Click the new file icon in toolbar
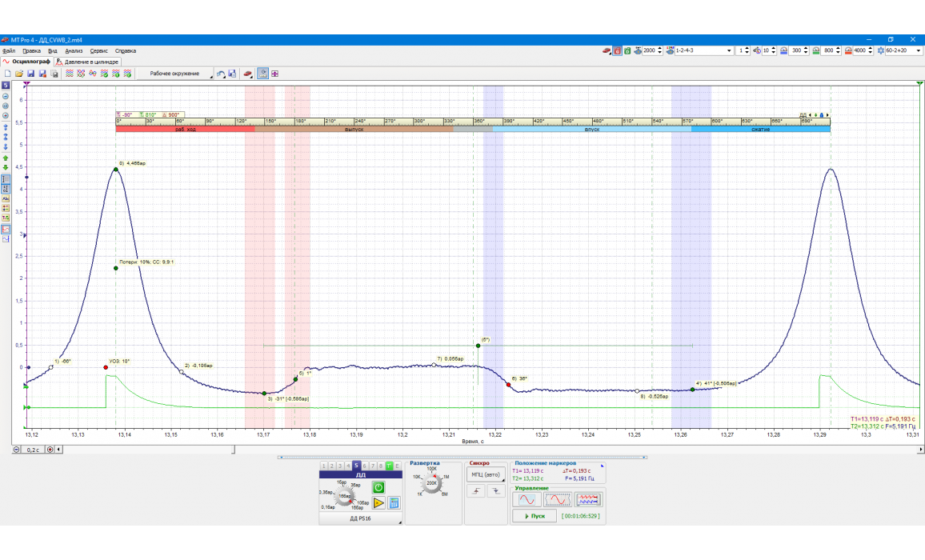Screen dimensions: 925x560 pyautogui.click(x=8, y=74)
